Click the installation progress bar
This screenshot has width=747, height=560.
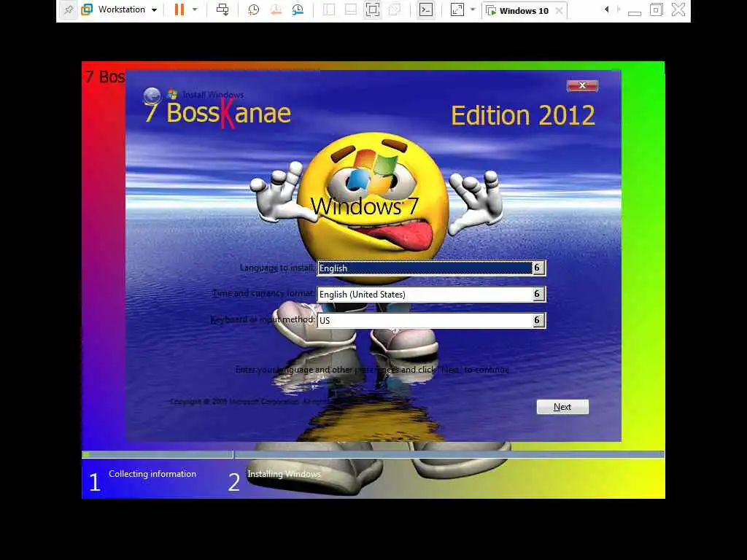(x=373, y=455)
